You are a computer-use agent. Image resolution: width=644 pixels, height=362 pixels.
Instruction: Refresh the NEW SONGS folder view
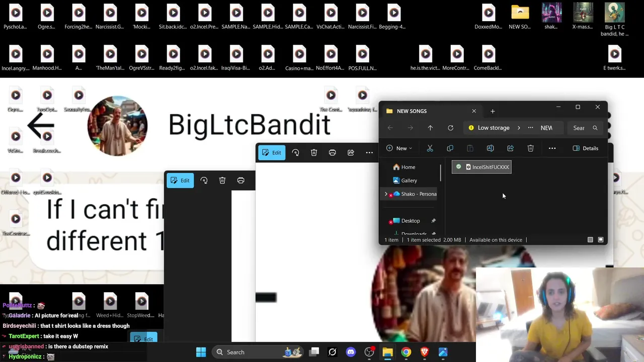[450, 128]
